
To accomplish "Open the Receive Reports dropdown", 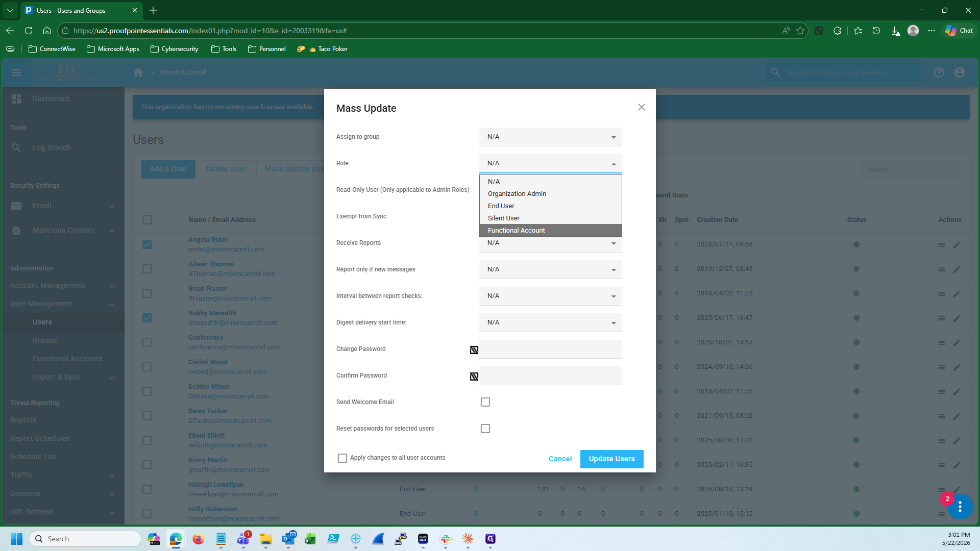I will click(550, 244).
